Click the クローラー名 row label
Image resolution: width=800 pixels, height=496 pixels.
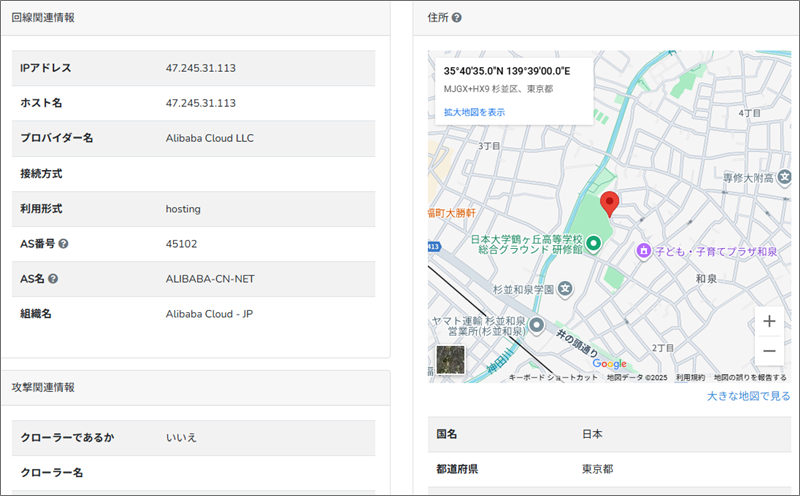pos(52,473)
